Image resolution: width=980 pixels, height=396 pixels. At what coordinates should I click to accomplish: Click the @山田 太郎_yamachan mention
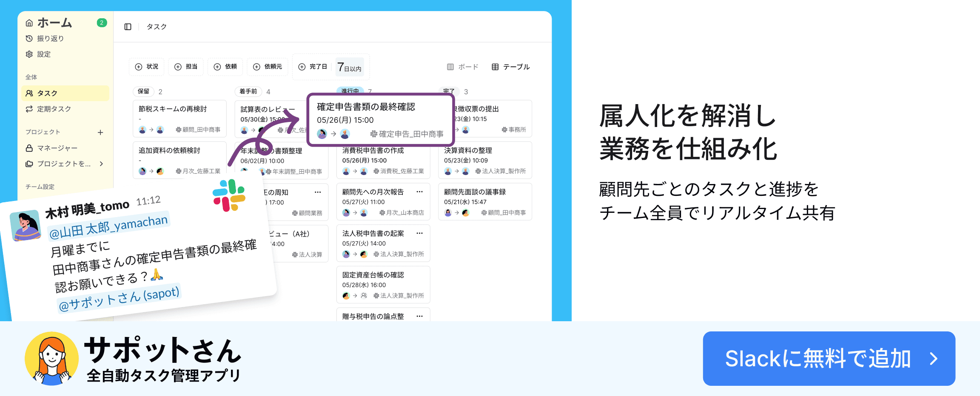109,226
